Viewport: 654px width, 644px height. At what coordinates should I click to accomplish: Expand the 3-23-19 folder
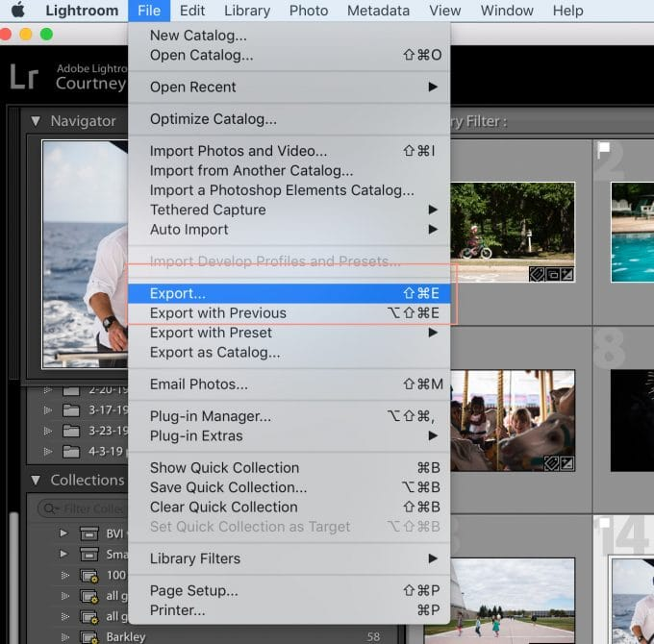pyautogui.click(x=47, y=431)
